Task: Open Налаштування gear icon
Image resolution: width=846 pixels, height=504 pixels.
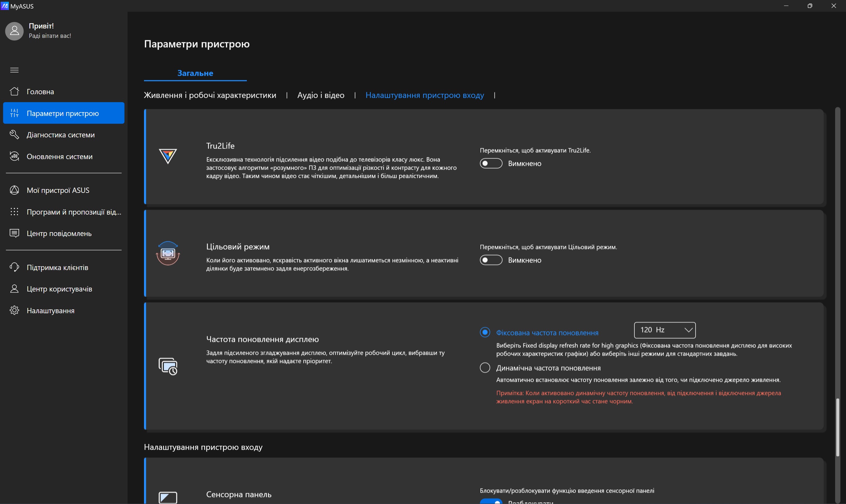Action: point(14,311)
